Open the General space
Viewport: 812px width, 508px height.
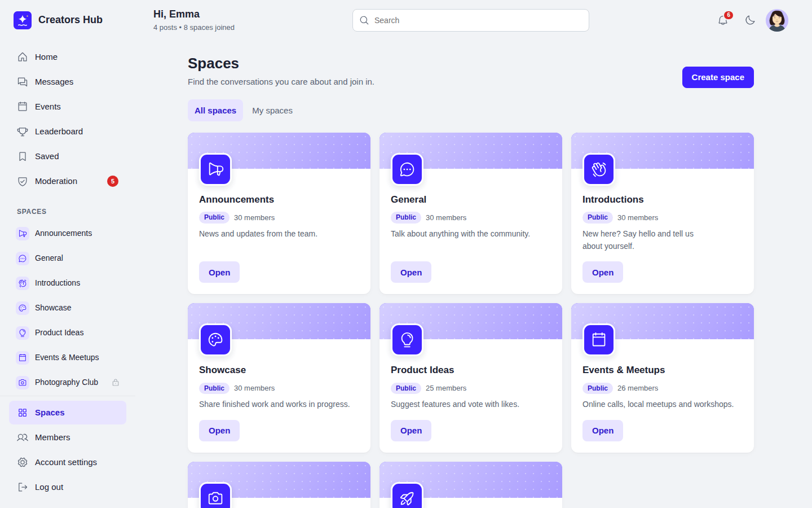(411, 272)
